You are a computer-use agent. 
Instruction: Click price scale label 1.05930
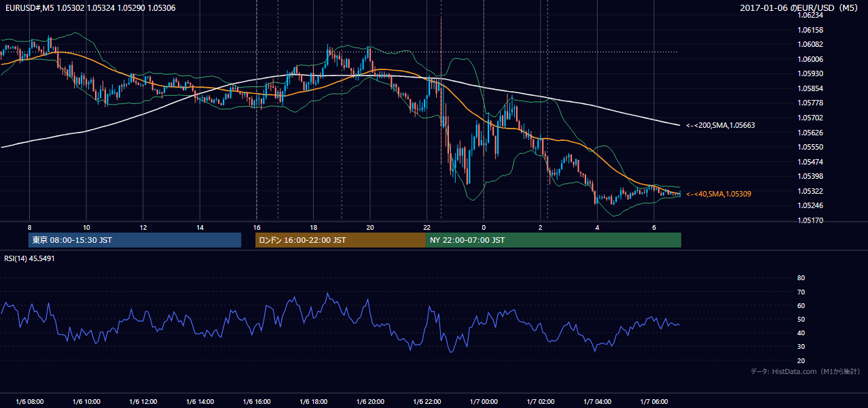(x=810, y=73)
